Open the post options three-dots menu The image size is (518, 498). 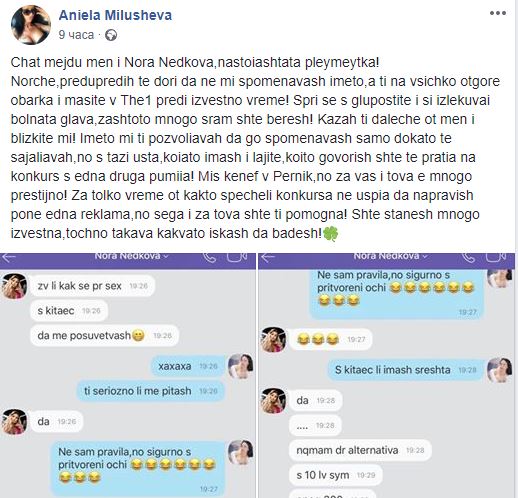click(x=498, y=13)
